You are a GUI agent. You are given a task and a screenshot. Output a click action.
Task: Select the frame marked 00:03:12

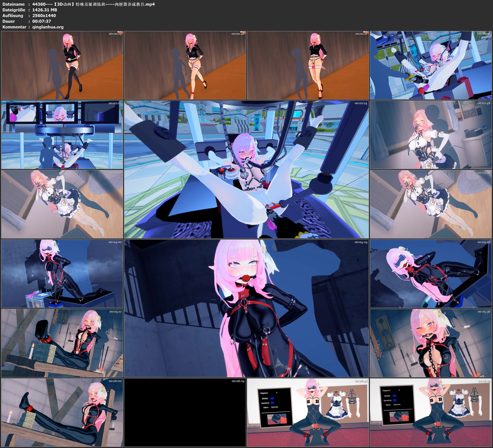[62, 204]
